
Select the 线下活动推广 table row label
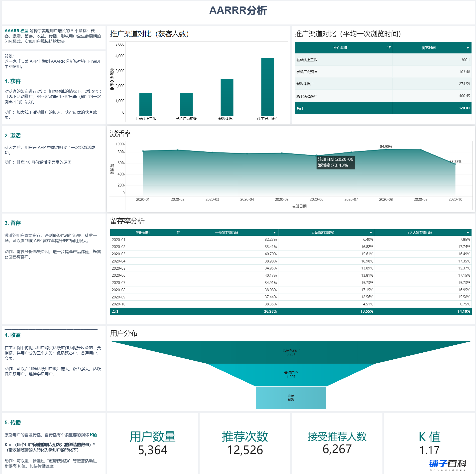coord(307,96)
